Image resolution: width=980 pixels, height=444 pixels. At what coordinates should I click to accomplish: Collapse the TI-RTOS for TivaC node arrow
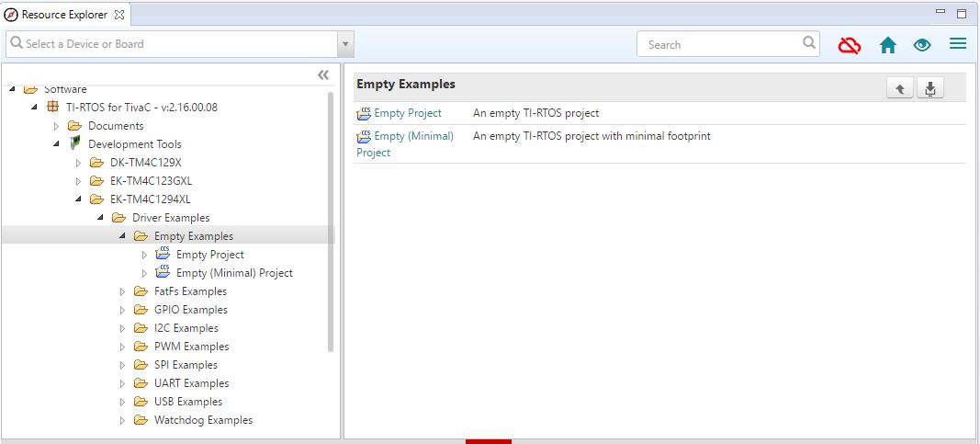pyautogui.click(x=34, y=107)
